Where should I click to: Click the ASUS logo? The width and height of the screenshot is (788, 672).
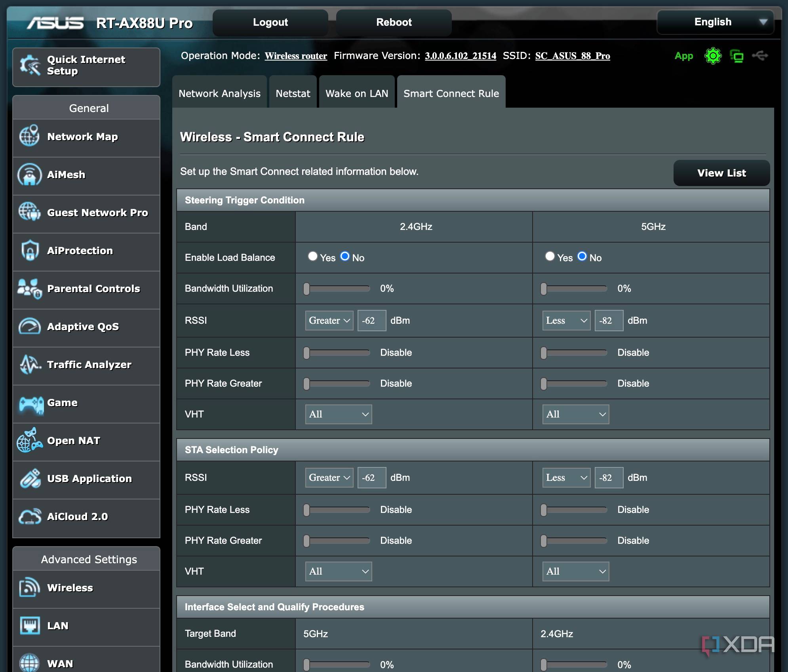tap(55, 23)
